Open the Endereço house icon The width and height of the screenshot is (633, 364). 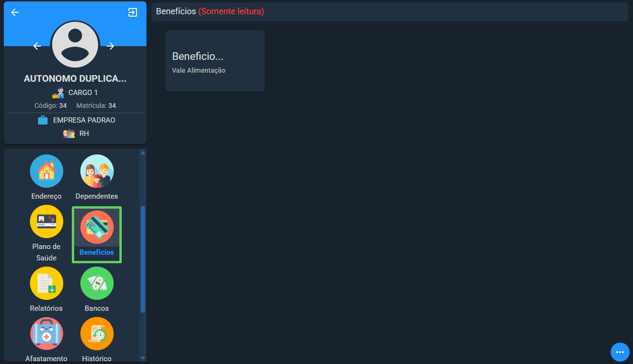(x=47, y=171)
